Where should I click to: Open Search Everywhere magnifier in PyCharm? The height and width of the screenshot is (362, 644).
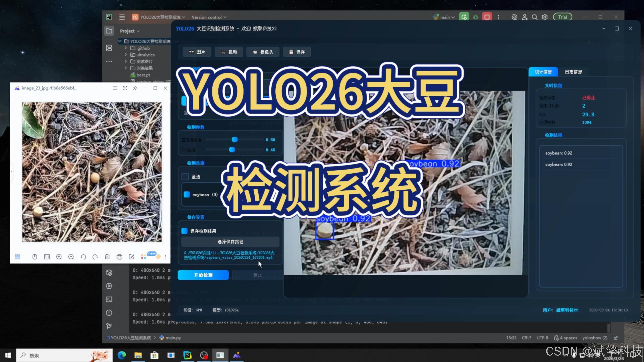coord(534,17)
